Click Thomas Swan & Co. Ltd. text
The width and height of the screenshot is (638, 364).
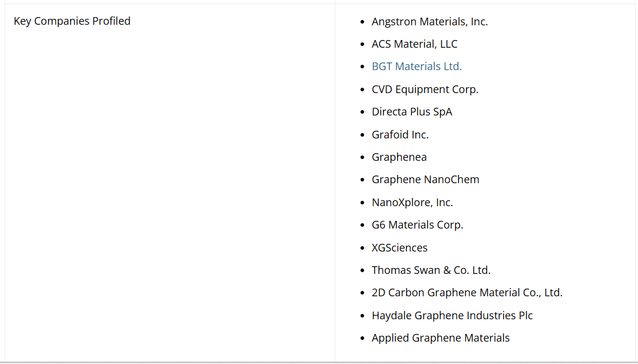[431, 270]
